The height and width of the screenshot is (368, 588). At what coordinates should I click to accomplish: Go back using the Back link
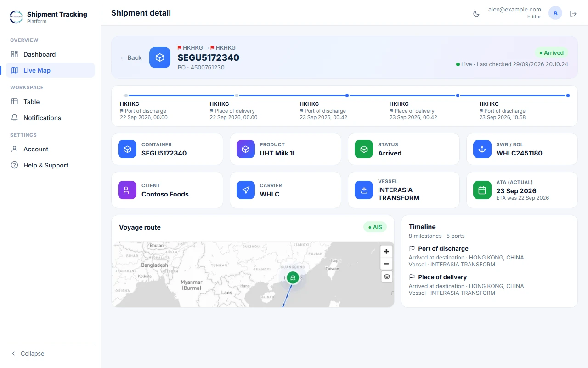coord(131,57)
